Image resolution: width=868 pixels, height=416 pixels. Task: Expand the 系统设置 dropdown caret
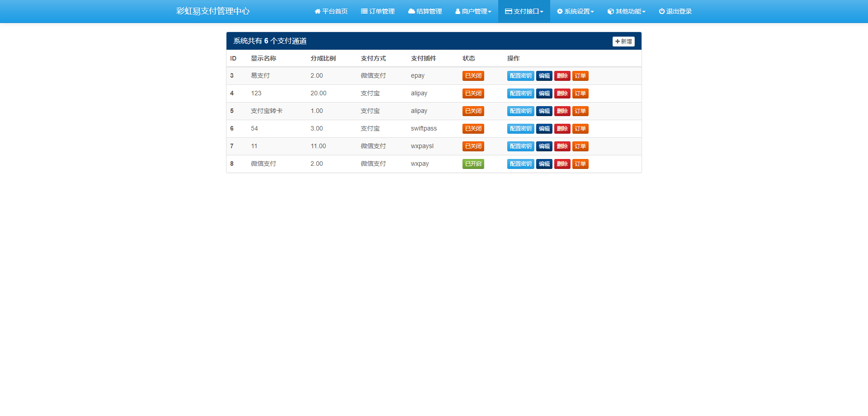click(x=592, y=12)
